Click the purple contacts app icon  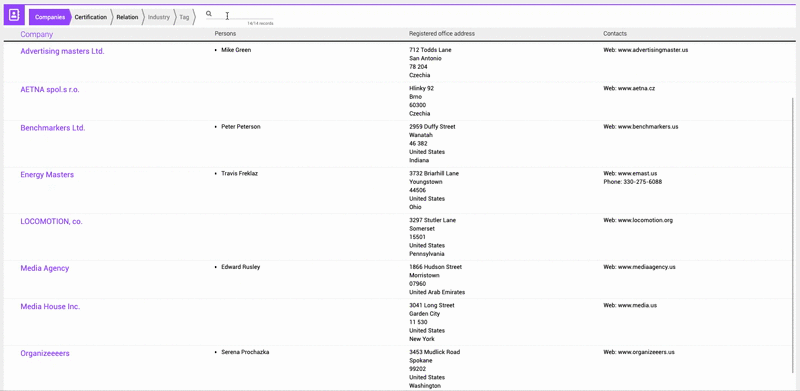[14, 15]
